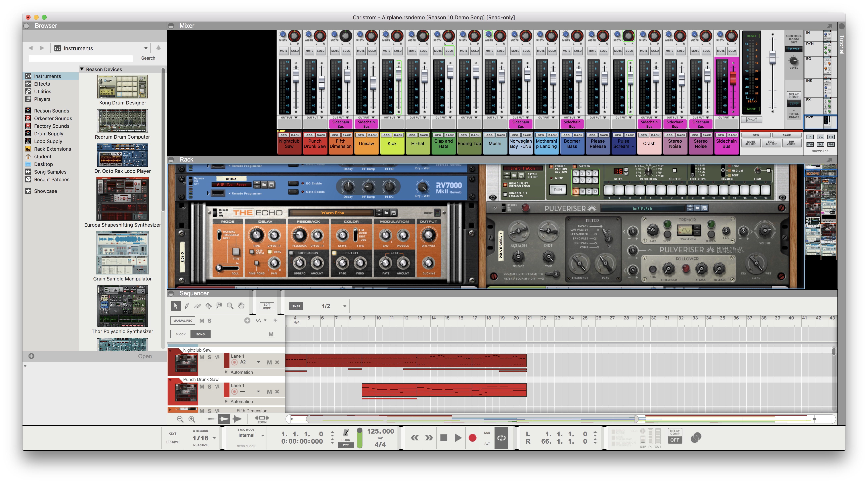The width and height of the screenshot is (868, 483).
Task: Click the Fast Forward transport button
Action: 429,438
